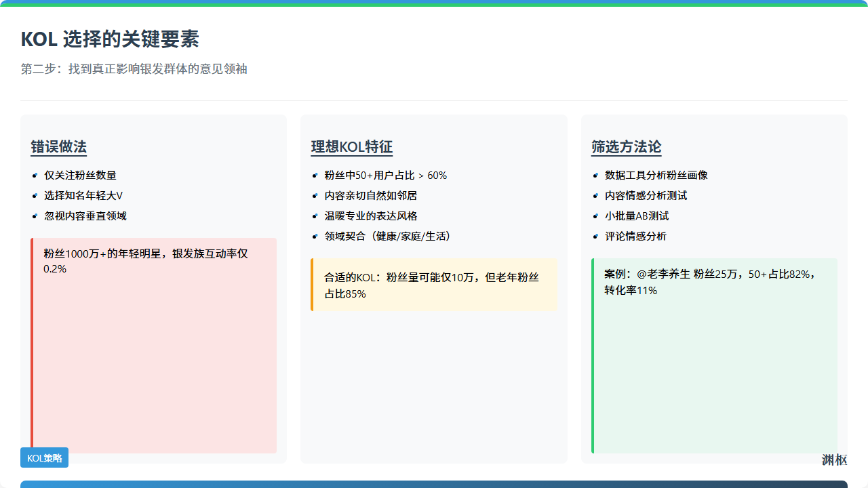Click the bullet 选择知名年轻大V
This screenshot has width=868, height=488.
point(83,195)
